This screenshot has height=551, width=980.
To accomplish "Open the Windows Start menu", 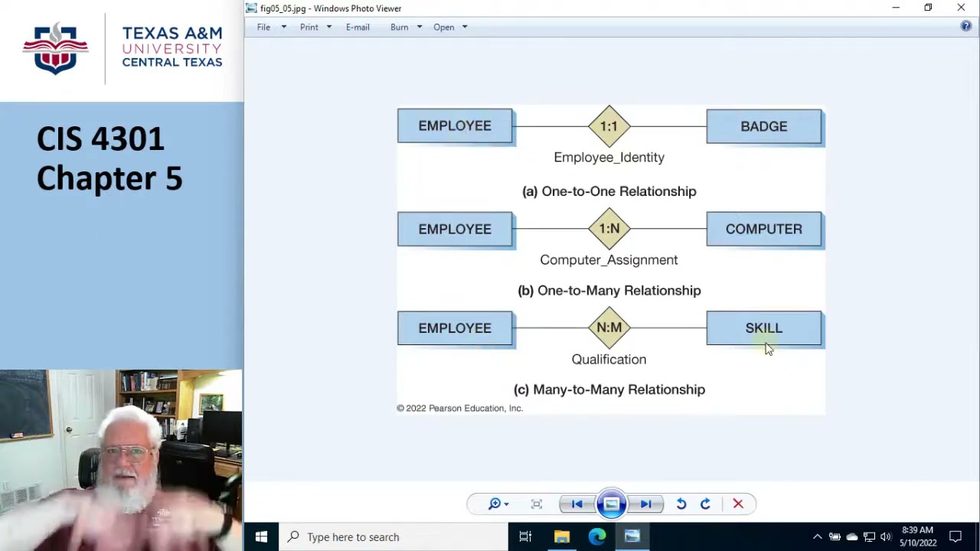I will [261, 536].
